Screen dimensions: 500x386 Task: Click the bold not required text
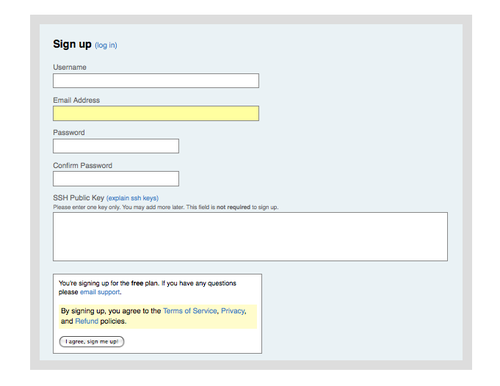click(x=233, y=207)
